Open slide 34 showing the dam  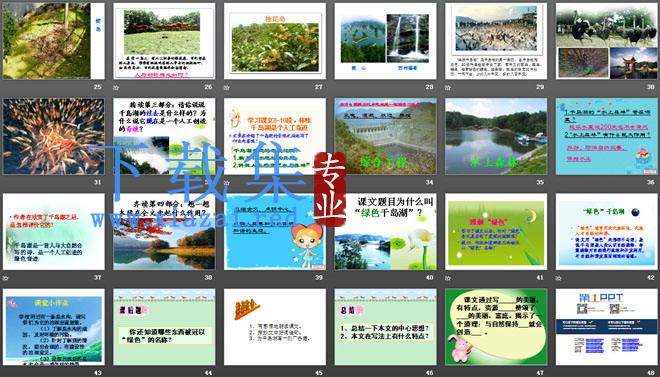coord(386,136)
